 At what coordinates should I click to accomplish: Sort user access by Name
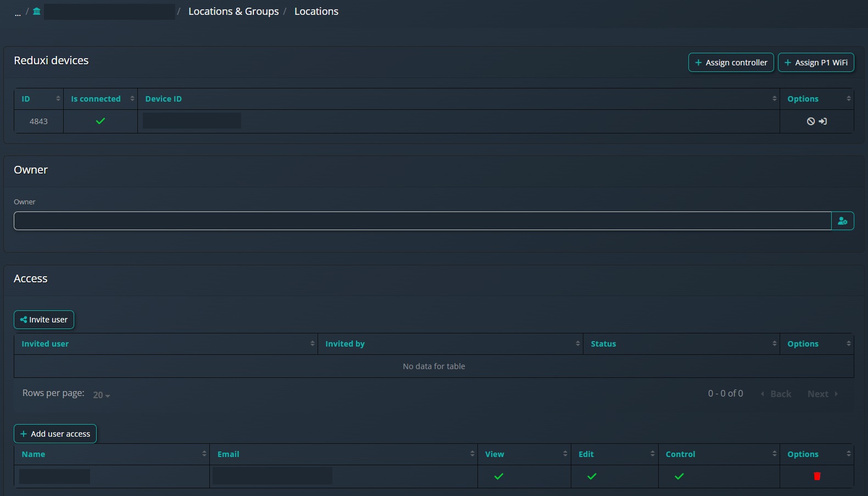click(112, 454)
